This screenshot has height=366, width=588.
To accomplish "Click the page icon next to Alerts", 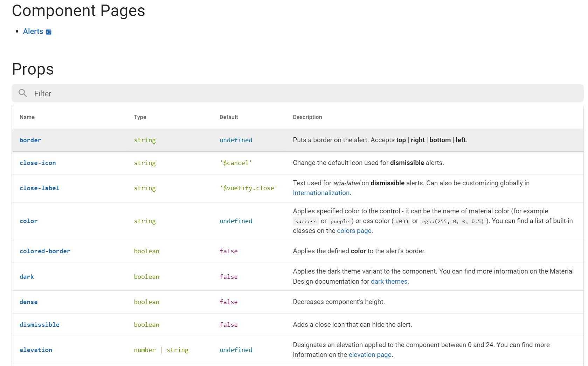I will coord(49,32).
